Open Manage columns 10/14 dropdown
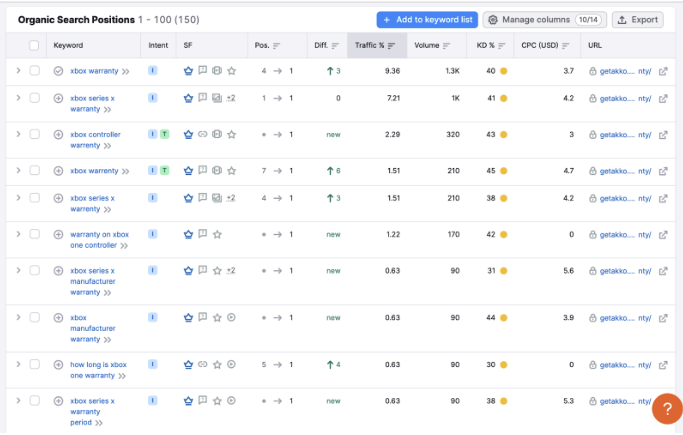The image size is (683, 435). [x=544, y=20]
